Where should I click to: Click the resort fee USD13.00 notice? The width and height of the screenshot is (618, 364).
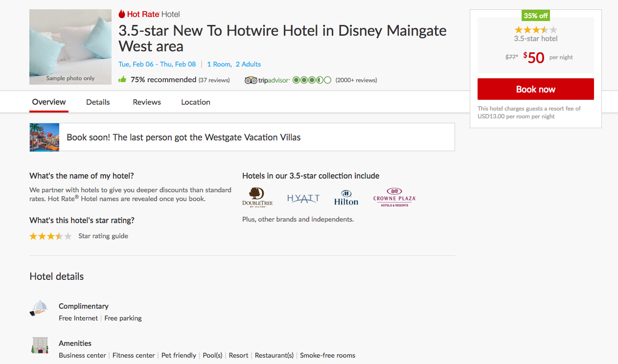(529, 113)
